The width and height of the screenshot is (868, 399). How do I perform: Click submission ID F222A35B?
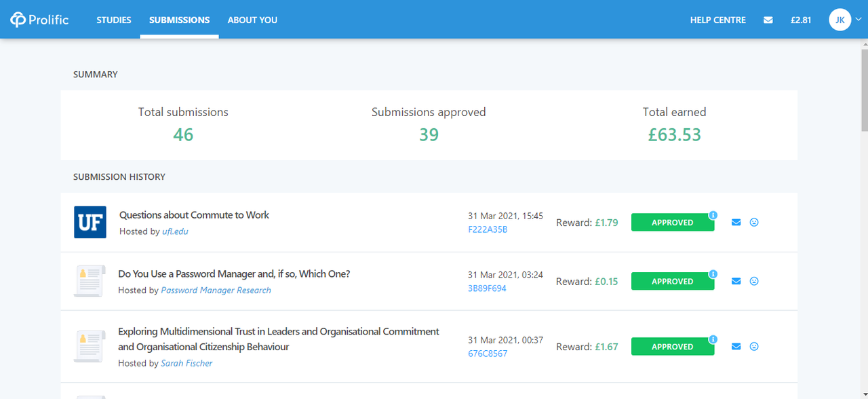tap(488, 229)
